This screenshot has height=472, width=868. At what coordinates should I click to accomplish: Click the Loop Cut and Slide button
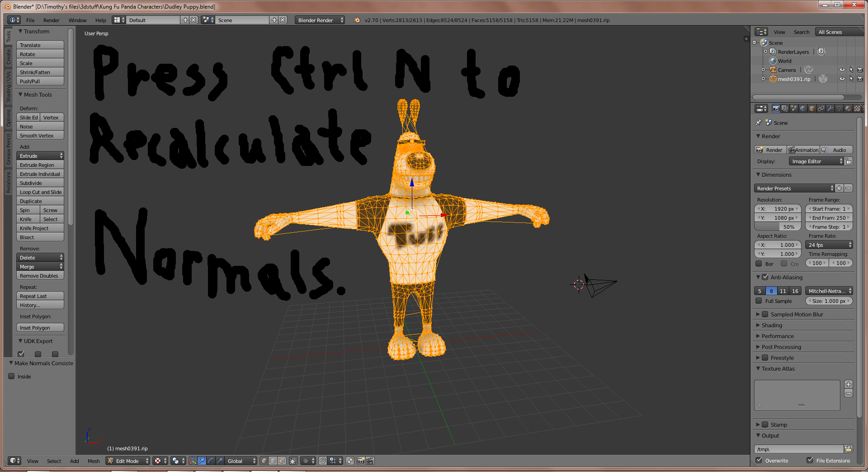click(40, 192)
